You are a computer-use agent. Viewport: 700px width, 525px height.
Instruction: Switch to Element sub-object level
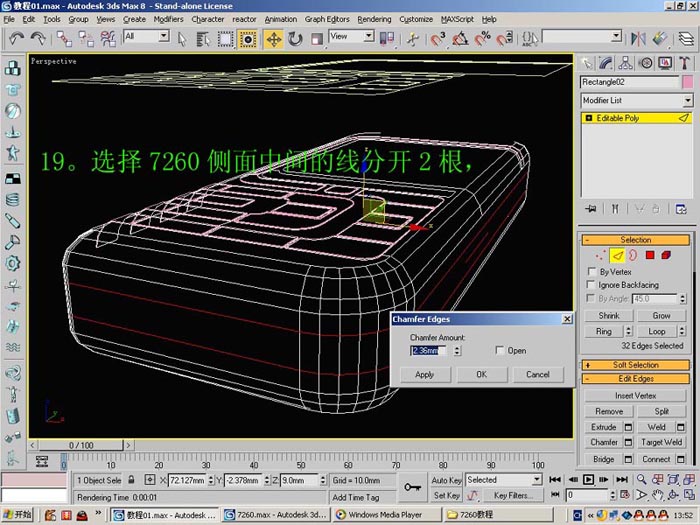(666, 255)
